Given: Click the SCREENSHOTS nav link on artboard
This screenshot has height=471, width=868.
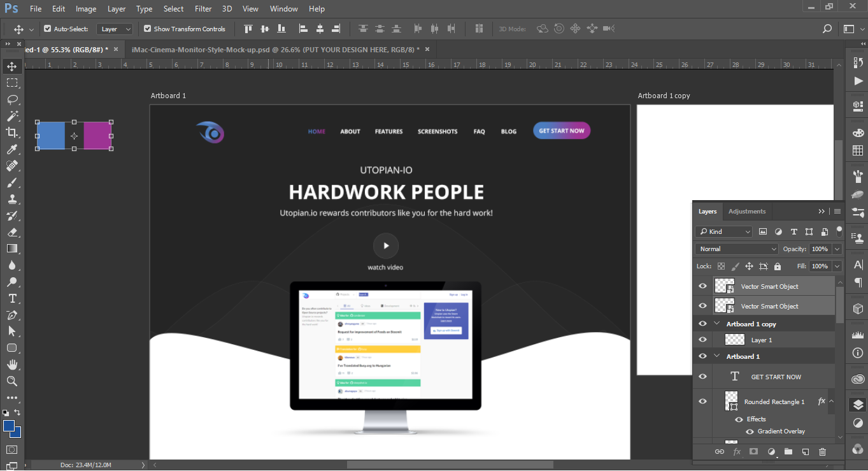Looking at the screenshot, I should pyautogui.click(x=438, y=131).
